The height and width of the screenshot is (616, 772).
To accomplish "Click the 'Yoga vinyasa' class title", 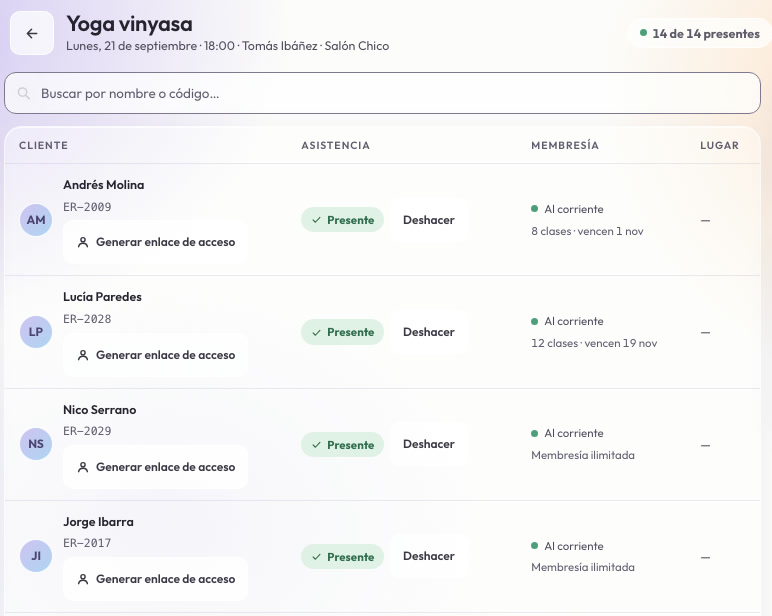I will 129,24.
